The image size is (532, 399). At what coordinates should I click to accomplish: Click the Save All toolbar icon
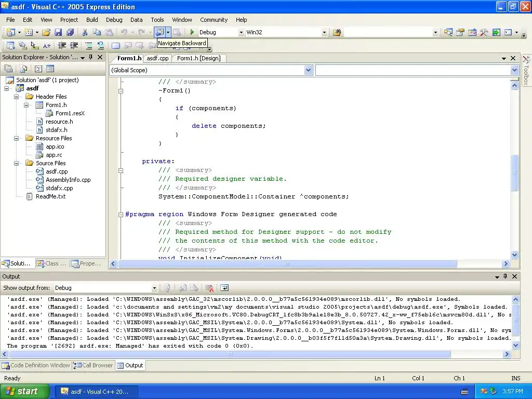[70, 32]
